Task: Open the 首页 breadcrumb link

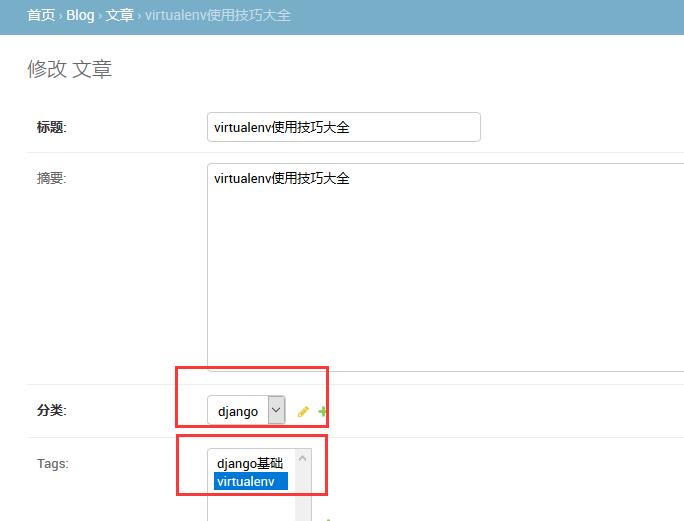Action: click(41, 15)
